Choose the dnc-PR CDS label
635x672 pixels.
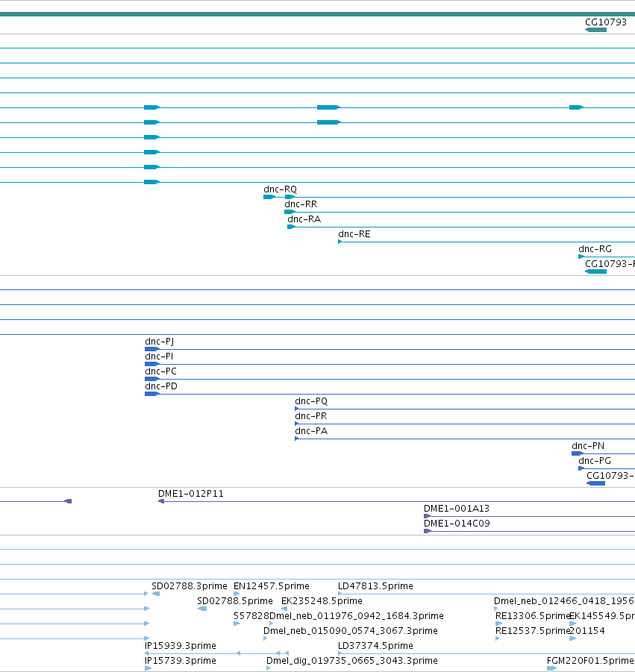(311, 417)
